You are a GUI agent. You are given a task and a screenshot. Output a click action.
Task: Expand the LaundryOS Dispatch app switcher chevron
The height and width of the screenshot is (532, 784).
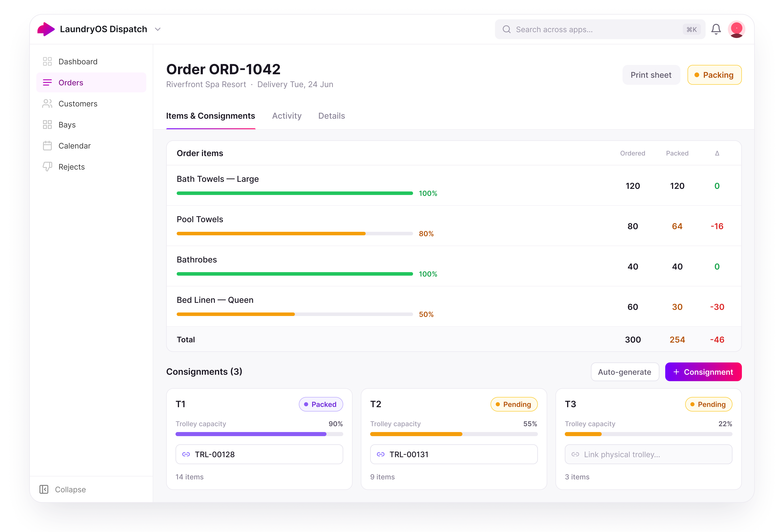pos(158,29)
